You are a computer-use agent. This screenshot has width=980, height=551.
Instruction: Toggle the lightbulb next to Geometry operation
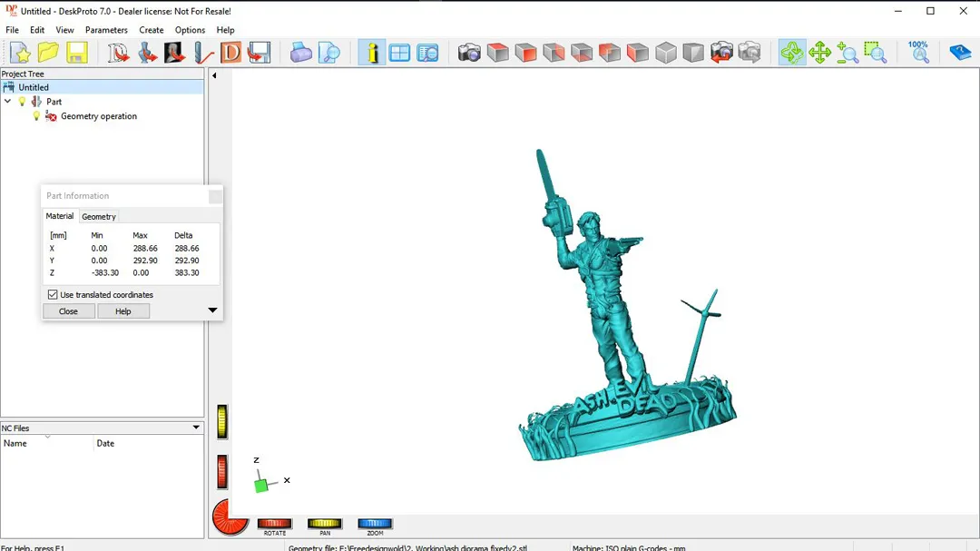[36, 115]
